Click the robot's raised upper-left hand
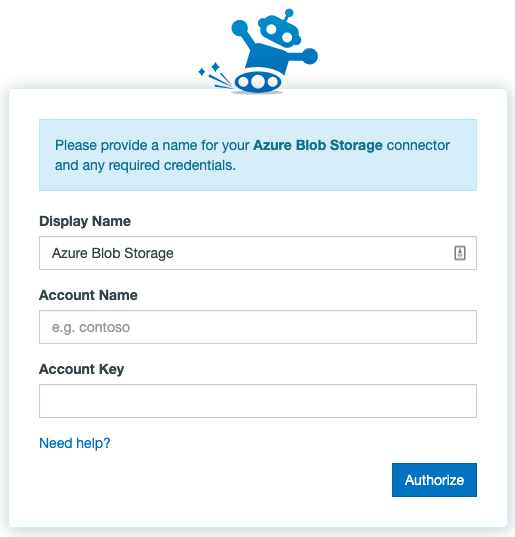 [x=239, y=28]
